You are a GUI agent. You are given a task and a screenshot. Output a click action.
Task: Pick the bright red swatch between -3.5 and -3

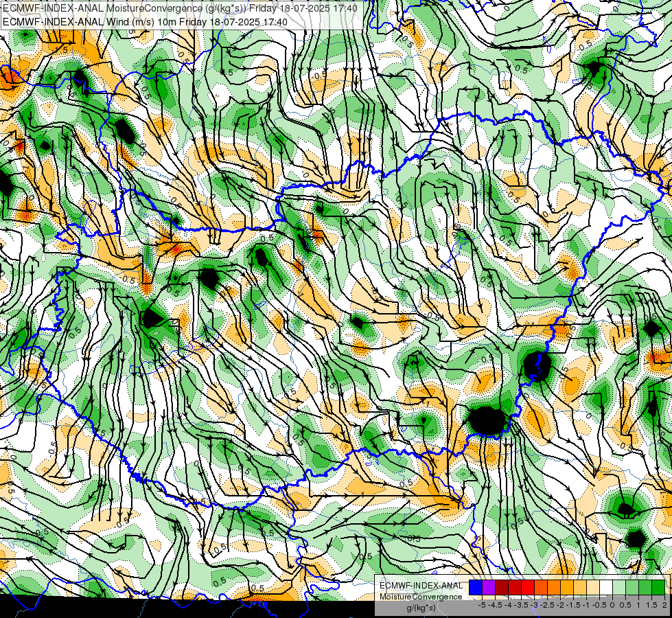tap(528, 588)
